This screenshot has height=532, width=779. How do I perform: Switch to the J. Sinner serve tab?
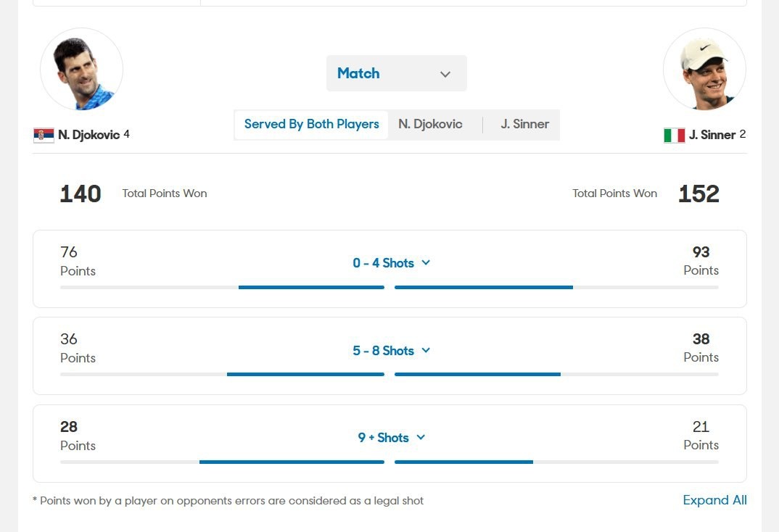[524, 124]
